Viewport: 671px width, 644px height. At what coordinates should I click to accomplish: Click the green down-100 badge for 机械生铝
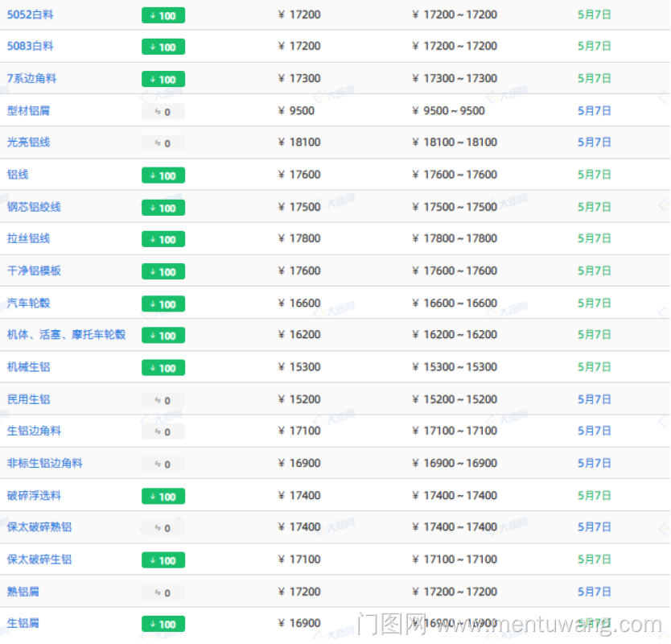[x=163, y=368]
